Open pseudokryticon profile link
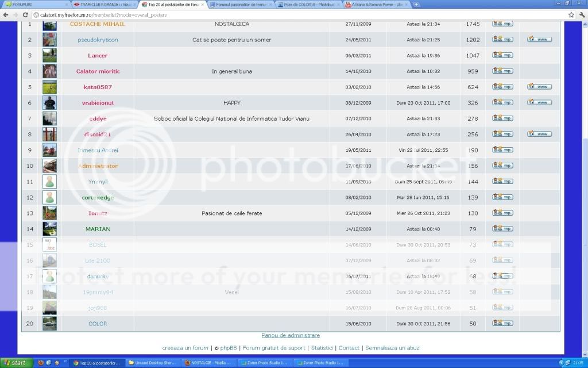 point(98,40)
